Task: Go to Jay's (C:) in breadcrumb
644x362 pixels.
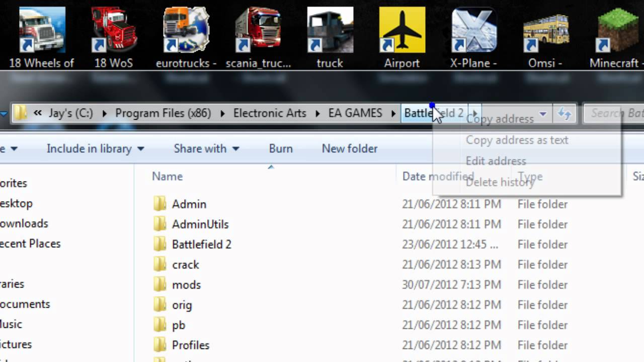Action: [71, 113]
